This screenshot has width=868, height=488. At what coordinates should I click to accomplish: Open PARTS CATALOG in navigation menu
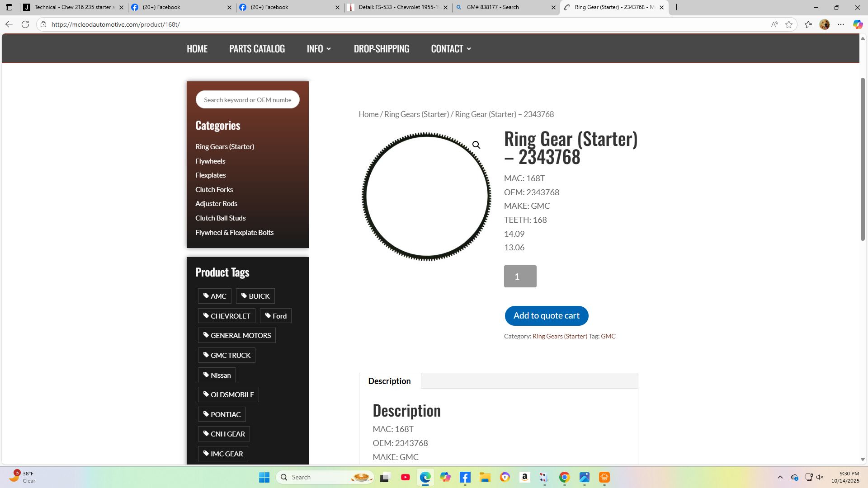coord(257,49)
